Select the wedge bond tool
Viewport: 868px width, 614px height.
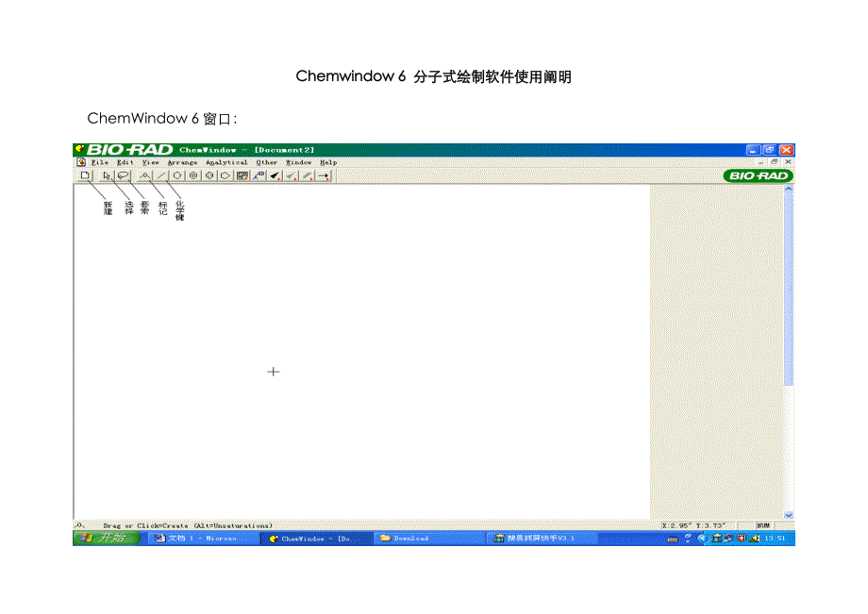[275, 175]
